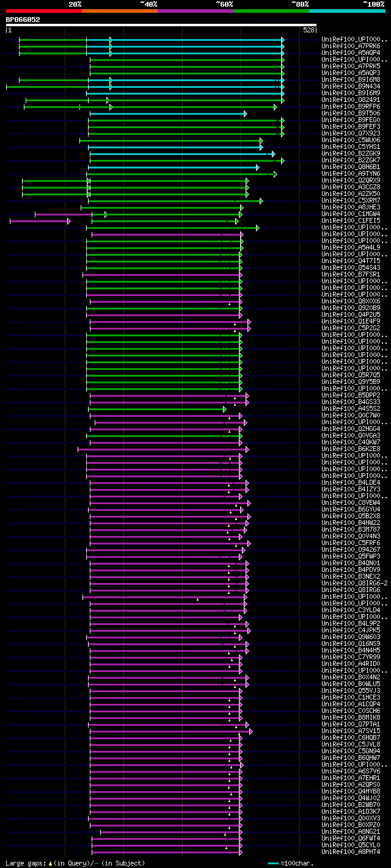Select the UniRef100_Q4T7I5 label
Screen dimensions: 391x868
351,261
